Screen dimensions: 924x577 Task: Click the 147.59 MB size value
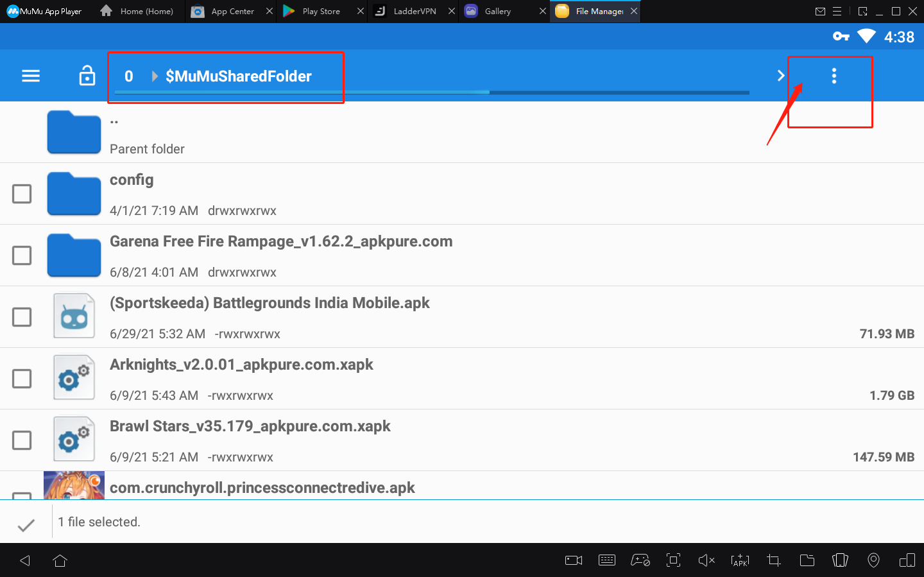pyautogui.click(x=884, y=457)
